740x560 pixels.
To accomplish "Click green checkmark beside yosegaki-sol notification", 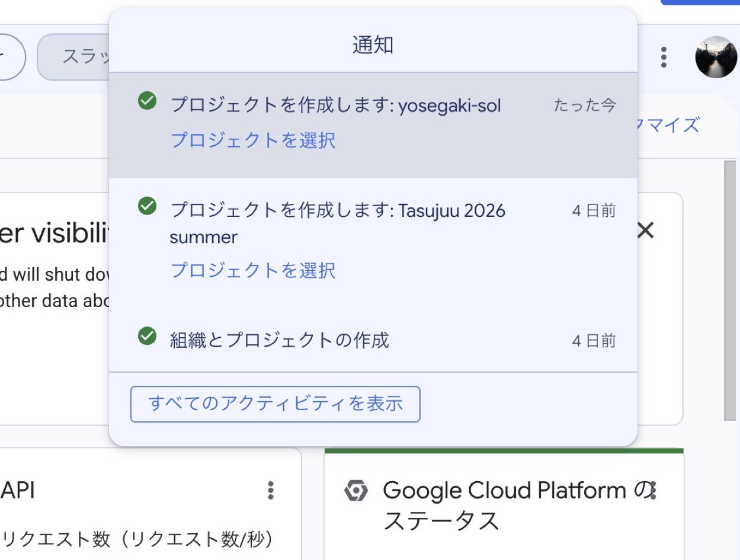I will (147, 101).
